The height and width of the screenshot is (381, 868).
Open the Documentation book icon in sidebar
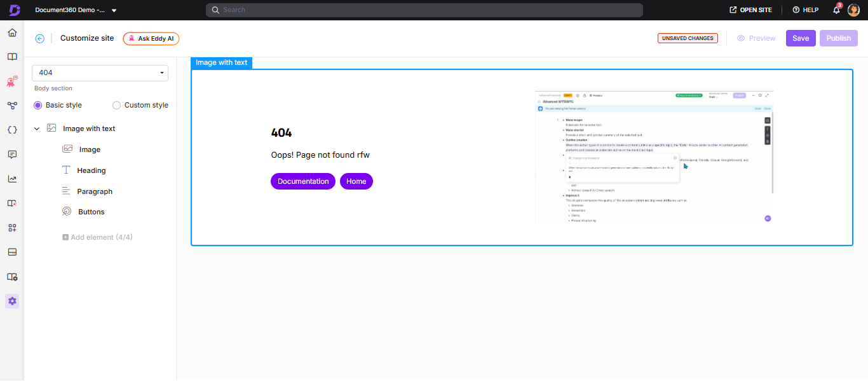coord(12,57)
